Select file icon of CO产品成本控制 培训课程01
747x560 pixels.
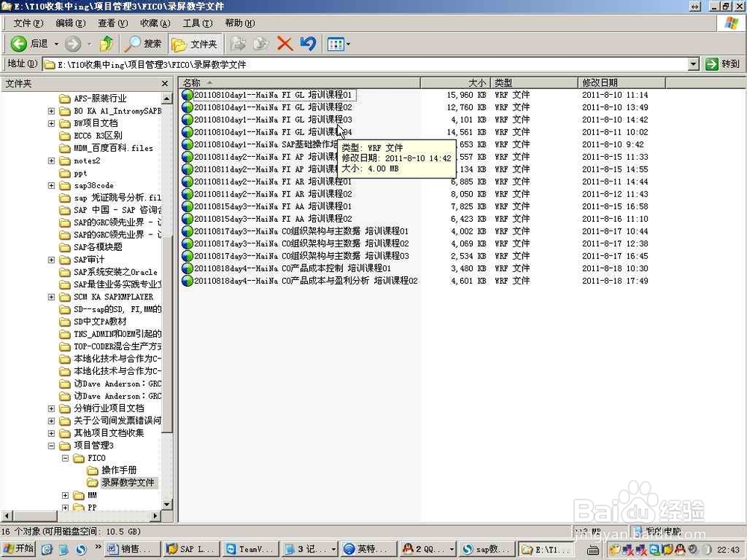[187, 268]
